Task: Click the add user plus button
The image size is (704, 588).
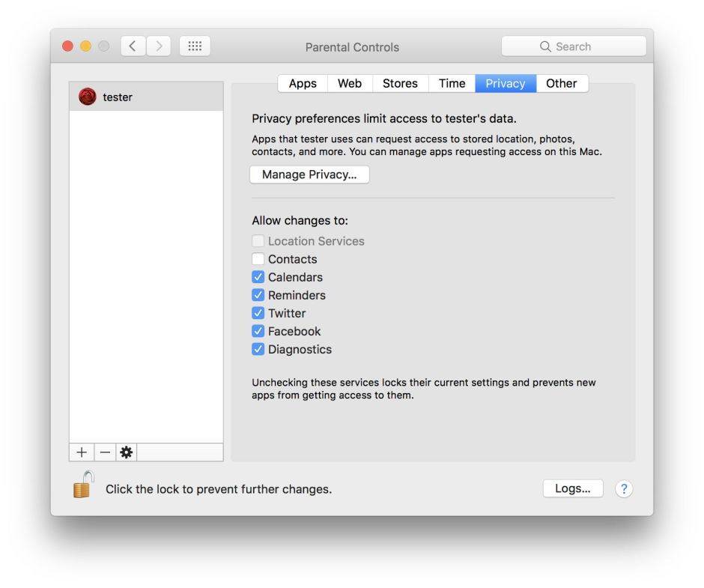Action: (x=82, y=452)
